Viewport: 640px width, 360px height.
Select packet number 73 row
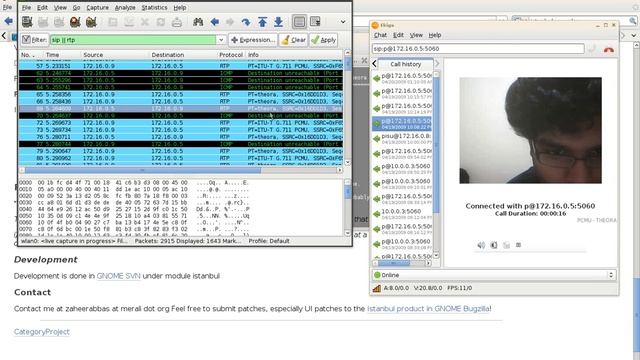pyautogui.click(x=180, y=130)
